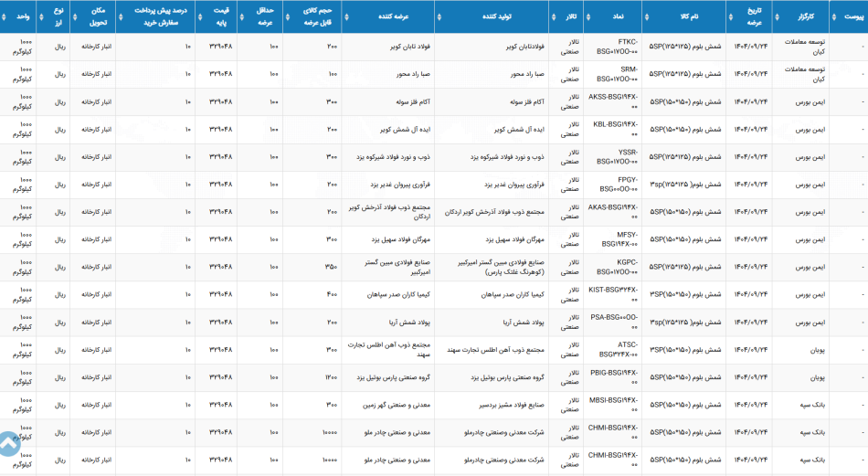Screen dimensions: 868x476
Task: Click base price ۳۲۹۰۴۸ in PBIG-BSG19FX row
Action: [221, 377]
